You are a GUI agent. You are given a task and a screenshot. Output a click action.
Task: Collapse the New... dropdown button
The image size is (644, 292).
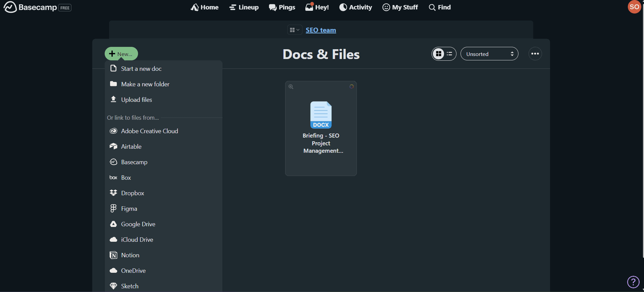click(x=121, y=54)
